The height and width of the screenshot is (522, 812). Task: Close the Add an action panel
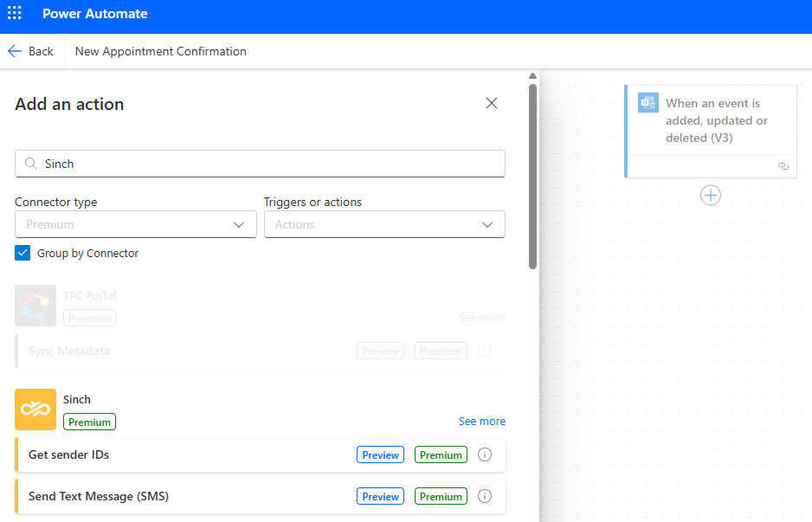492,103
